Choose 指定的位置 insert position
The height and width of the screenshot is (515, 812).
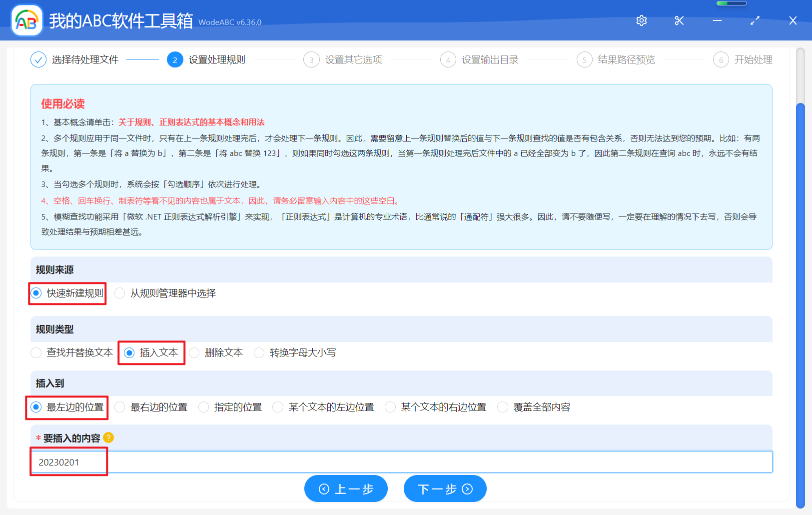click(203, 407)
